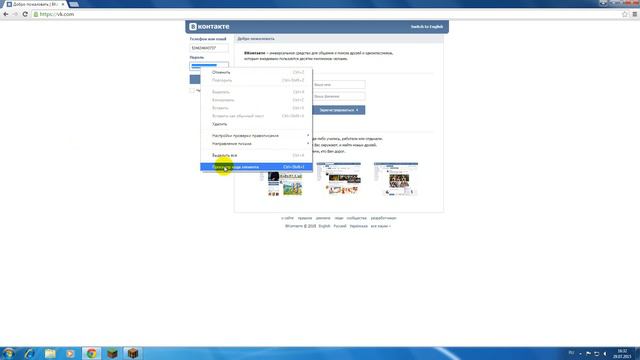The height and width of the screenshot is (360, 640).
Task: Choose Undo (Отменить) in the context menu
Action: [256, 72]
